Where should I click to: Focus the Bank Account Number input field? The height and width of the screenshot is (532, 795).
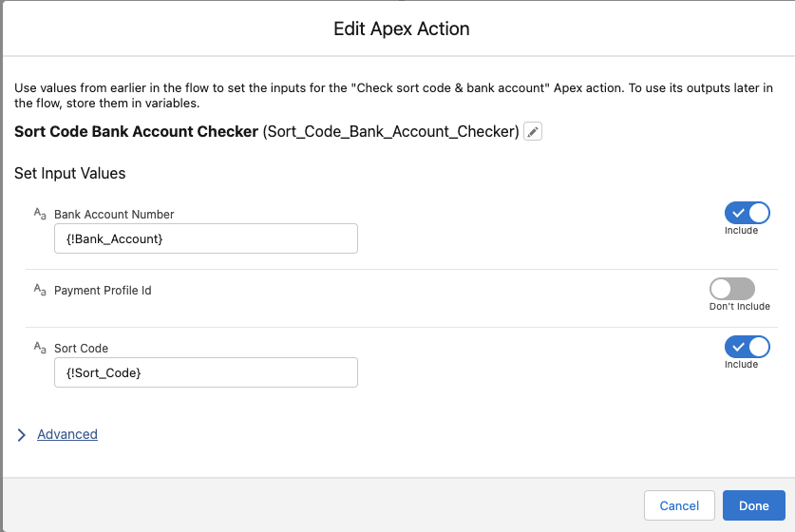(206, 238)
